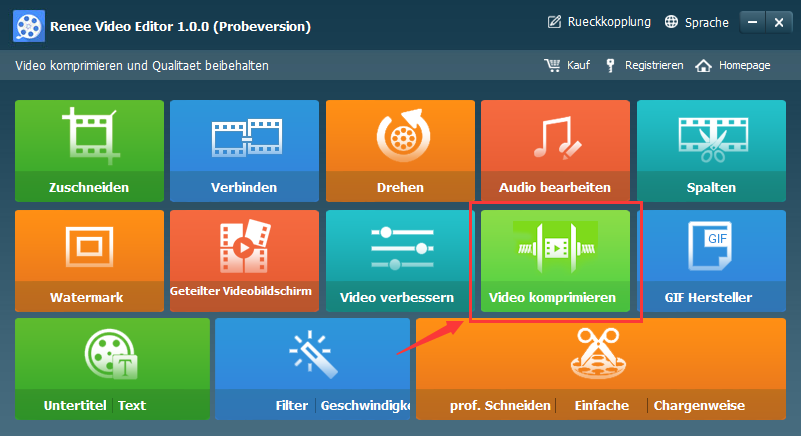Click the Kauf shopping cart icon

coord(552,65)
